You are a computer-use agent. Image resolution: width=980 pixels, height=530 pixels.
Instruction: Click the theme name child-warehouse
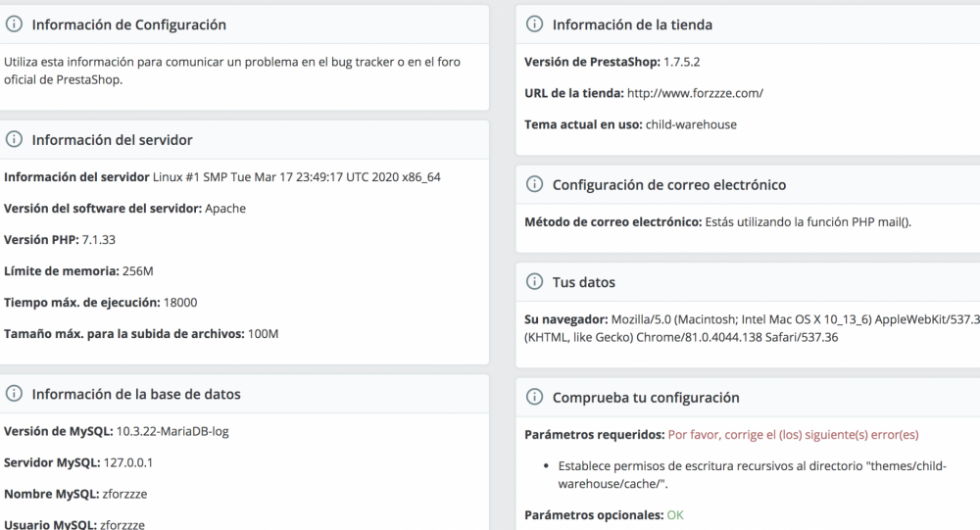pyautogui.click(x=691, y=124)
